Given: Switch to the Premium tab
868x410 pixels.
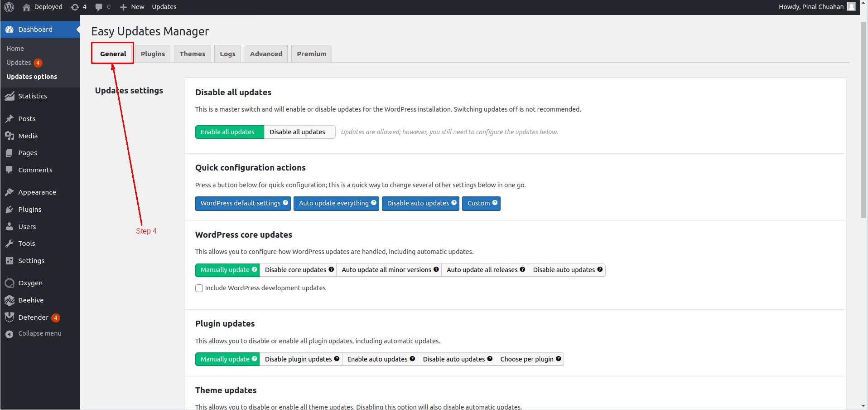Looking at the screenshot, I should [311, 54].
